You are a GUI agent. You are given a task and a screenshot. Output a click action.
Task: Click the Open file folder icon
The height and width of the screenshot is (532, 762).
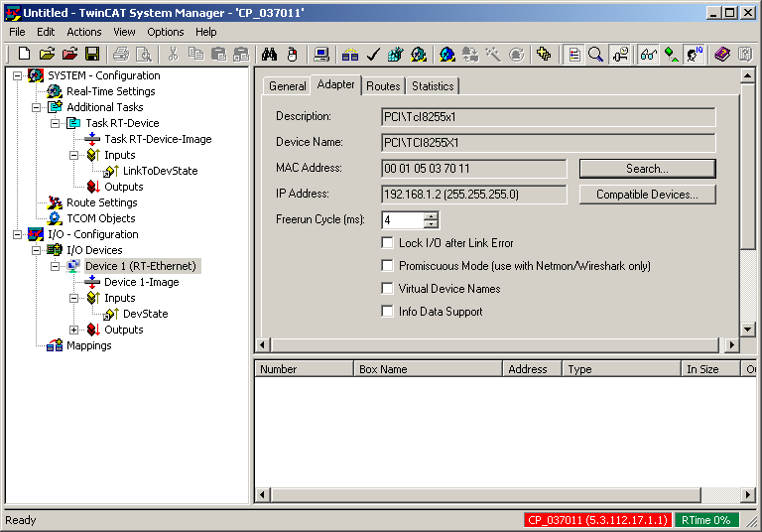click(x=47, y=54)
